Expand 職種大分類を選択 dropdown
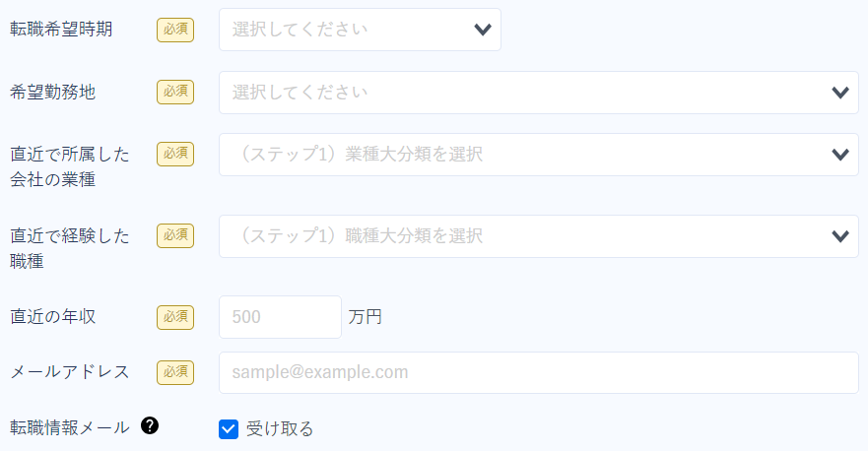Screen dimensions: 868x451 point(539,236)
